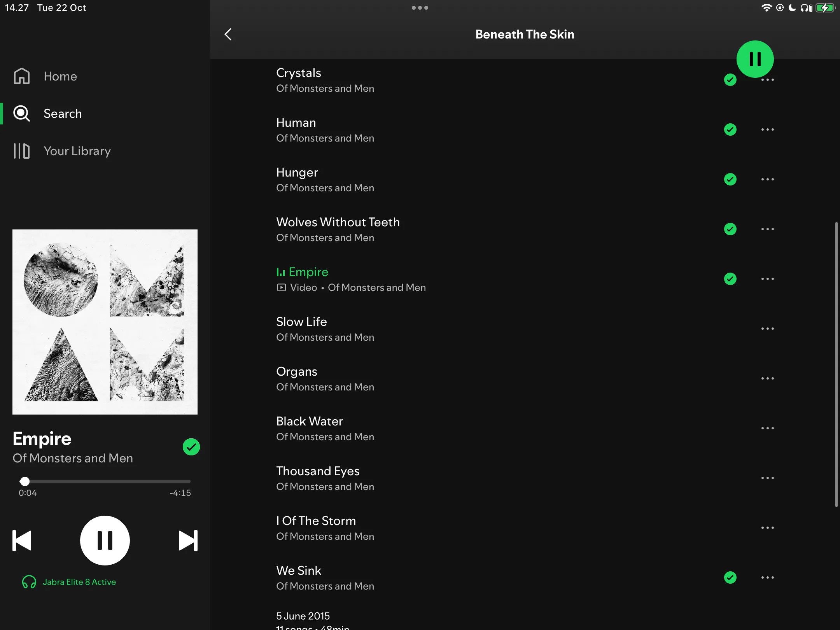
Task: Open the options menu for Slow Life
Action: click(768, 329)
